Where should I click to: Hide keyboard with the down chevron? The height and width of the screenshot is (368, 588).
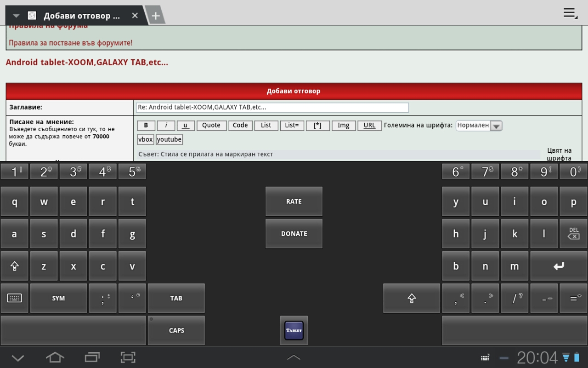tap(17, 357)
